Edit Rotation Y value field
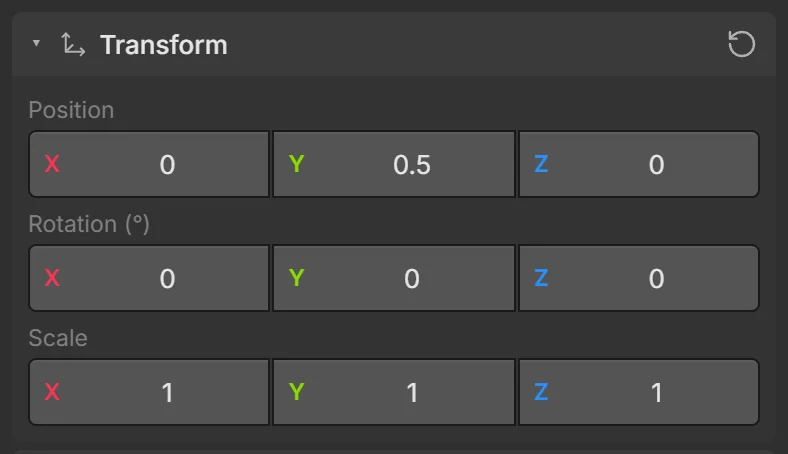788x454 pixels. point(394,278)
